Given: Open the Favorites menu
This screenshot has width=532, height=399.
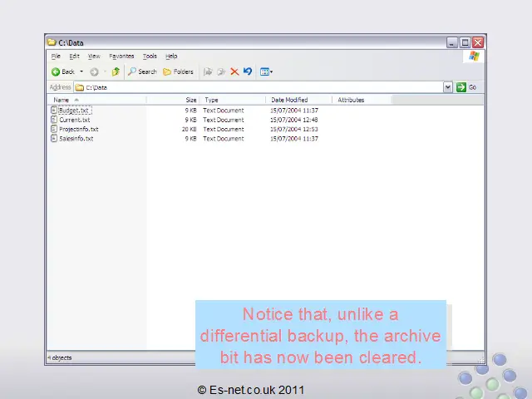Looking at the screenshot, I should (121, 57).
